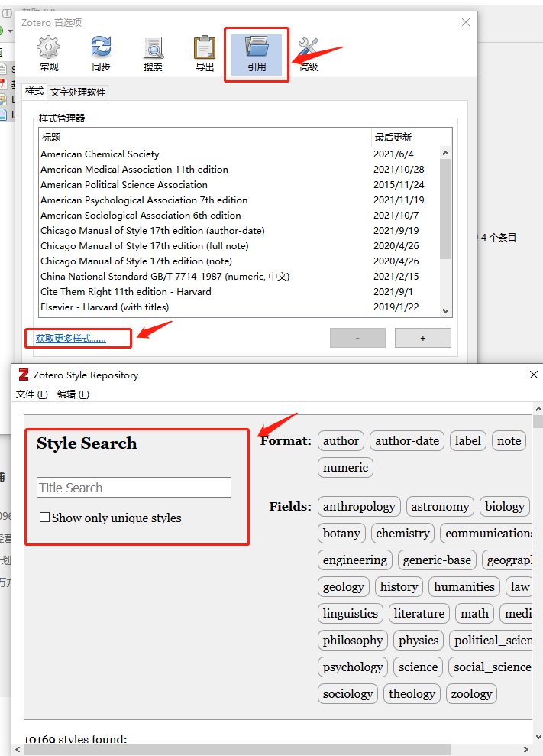Filter by history field
543x756 pixels.
click(x=399, y=586)
